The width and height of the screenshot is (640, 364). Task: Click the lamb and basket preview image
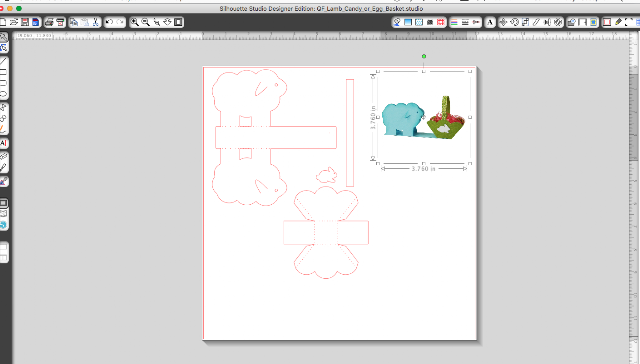click(x=423, y=118)
